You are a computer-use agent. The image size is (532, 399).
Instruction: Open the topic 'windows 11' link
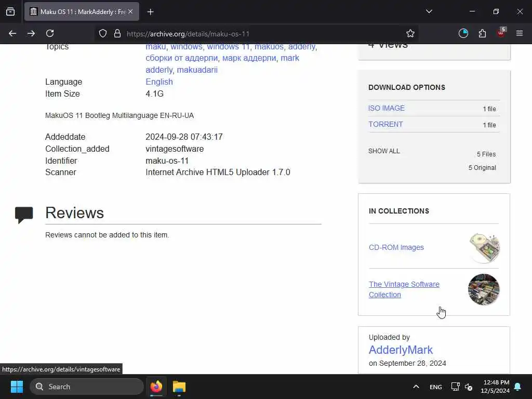tap(229, 47)
